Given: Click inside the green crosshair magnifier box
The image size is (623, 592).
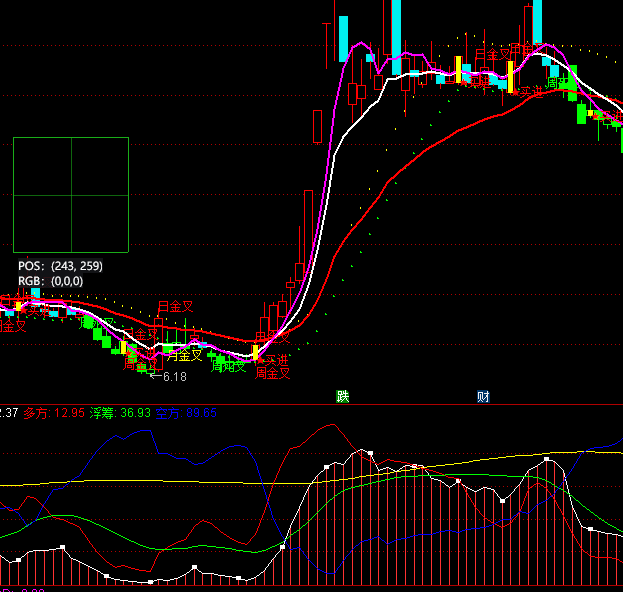Looking at the screenshot, I should pyautogui.click(x=71, y=194).
